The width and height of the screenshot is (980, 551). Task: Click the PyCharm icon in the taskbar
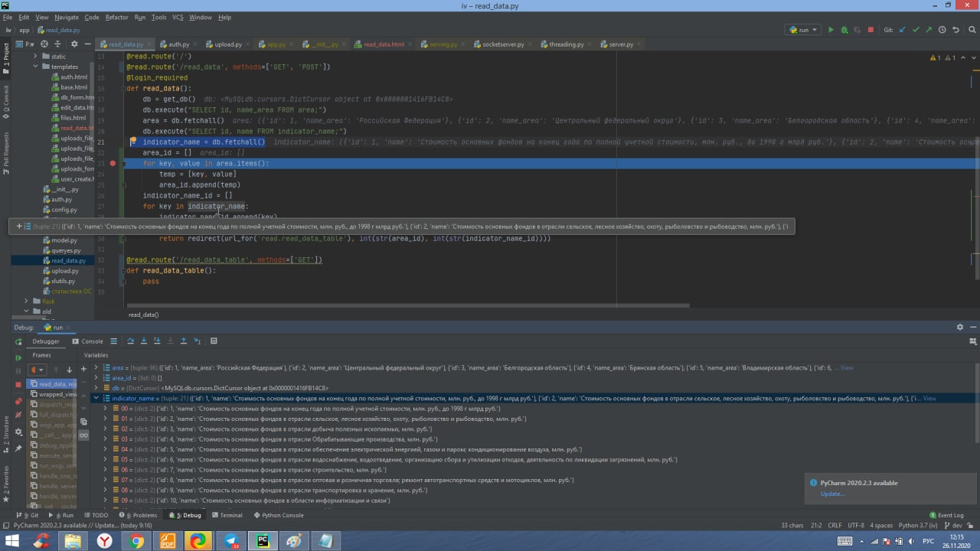tap(262, 541)
